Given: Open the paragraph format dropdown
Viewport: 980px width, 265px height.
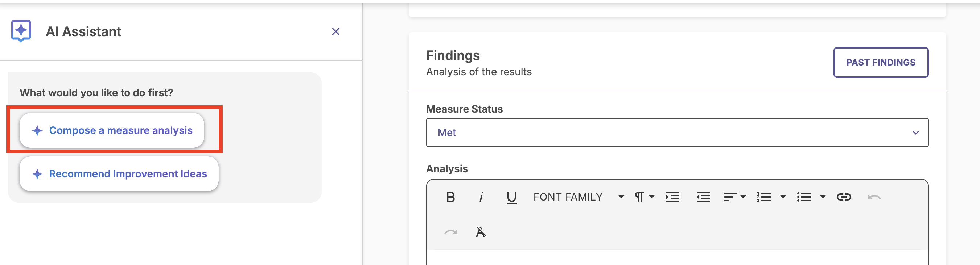Looking at the screenshot, I should [x=645, y=197].
